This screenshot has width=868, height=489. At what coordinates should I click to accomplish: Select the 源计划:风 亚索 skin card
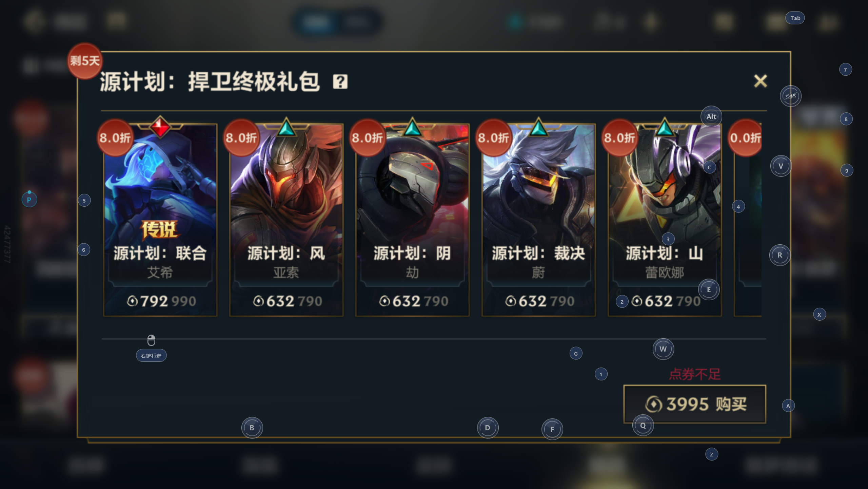[286, 220]
